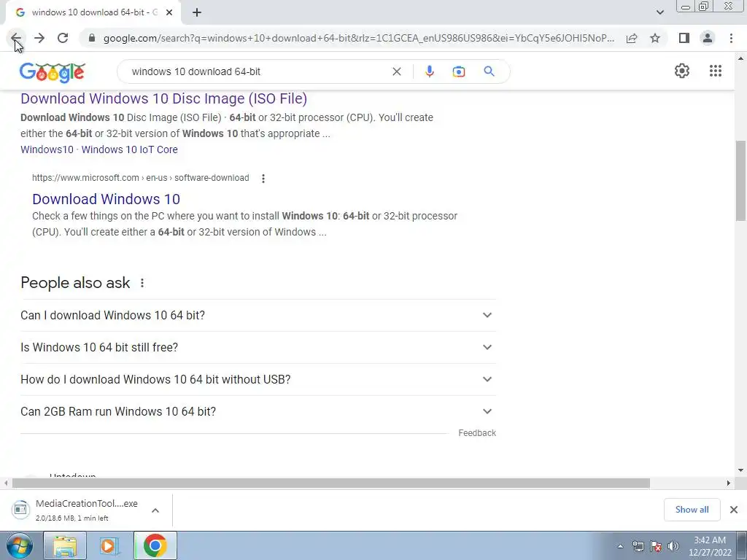This screenshot has height=560, width=747.
Task: Open more options for the microsoft.com result
Action: click(x=263, y=178)
